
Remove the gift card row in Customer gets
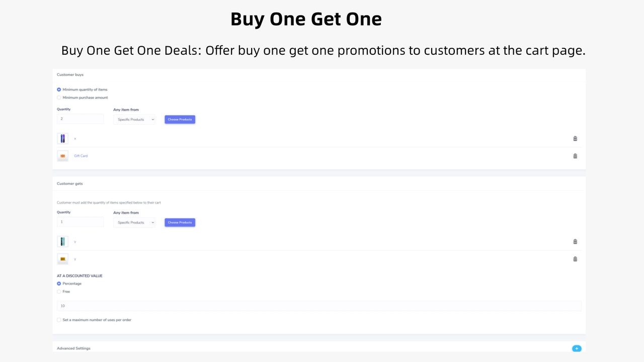pos(575,259)
